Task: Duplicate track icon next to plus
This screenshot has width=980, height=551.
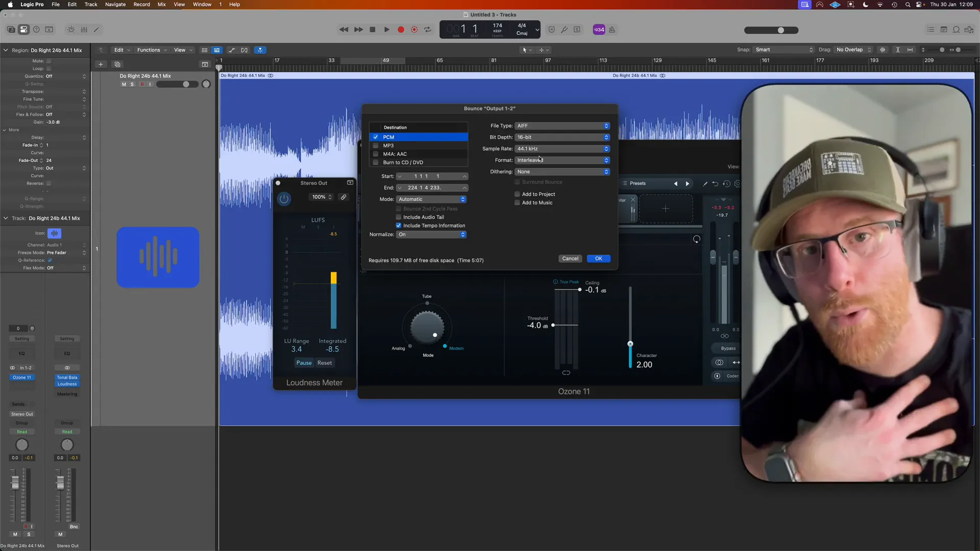Action: click(117, 64)
